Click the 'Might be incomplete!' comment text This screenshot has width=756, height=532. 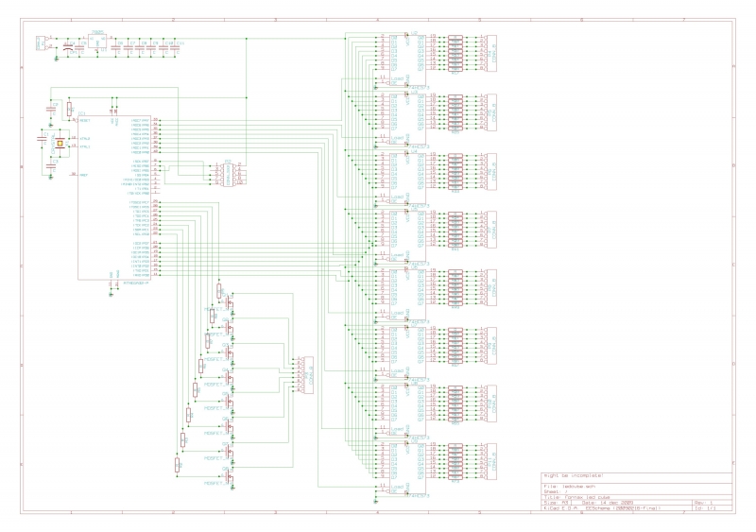[x=573, y=474]
